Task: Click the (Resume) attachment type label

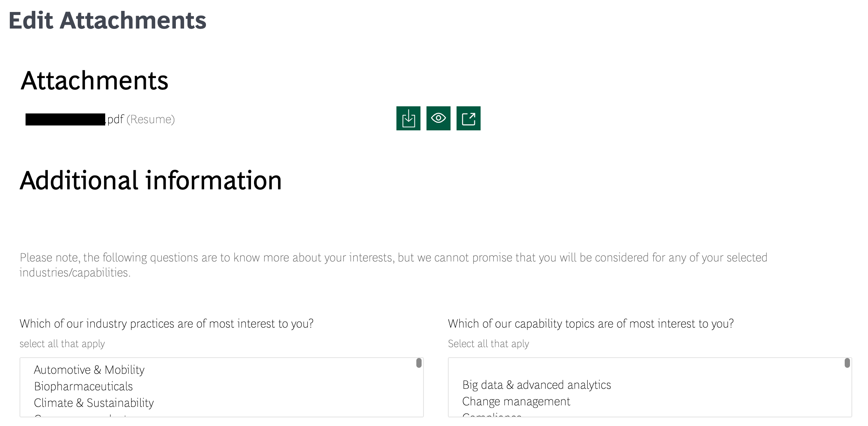Action: point(151,119)
